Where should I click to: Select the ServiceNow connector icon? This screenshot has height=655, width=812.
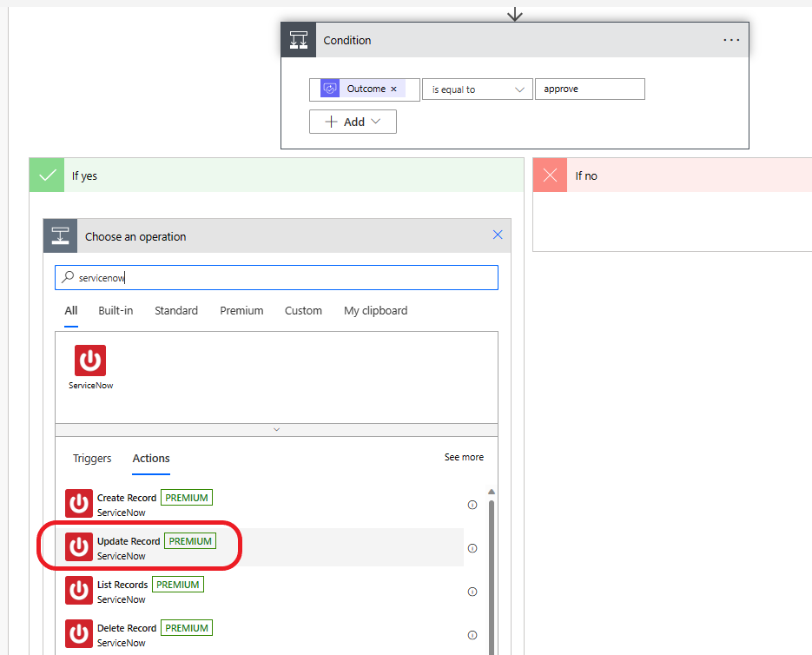click(x=90, y=361)
